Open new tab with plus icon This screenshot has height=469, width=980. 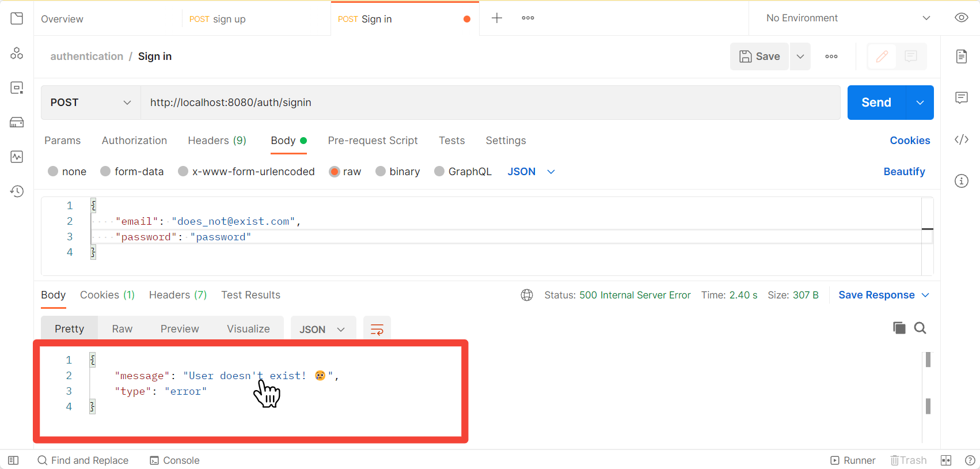(x=497, y=18)
